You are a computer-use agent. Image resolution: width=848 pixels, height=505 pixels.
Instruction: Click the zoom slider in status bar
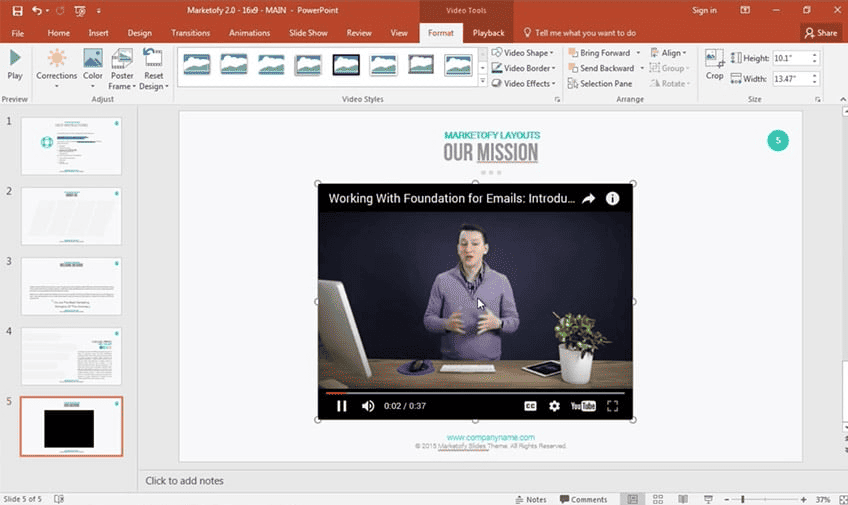click(x=765, y=500)
